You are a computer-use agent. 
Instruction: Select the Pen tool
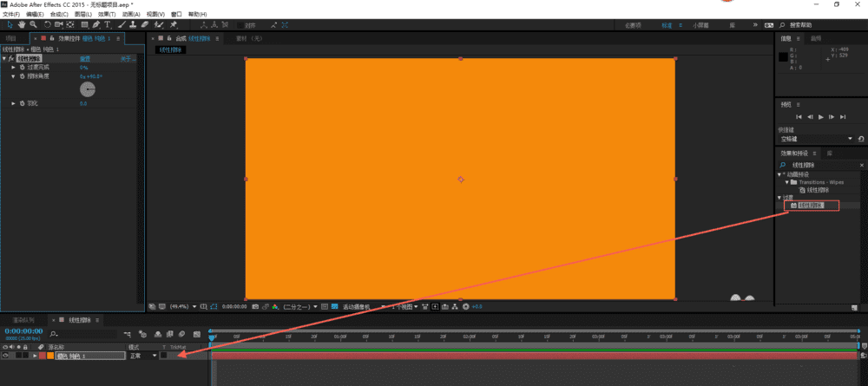[x=96, y=25]
